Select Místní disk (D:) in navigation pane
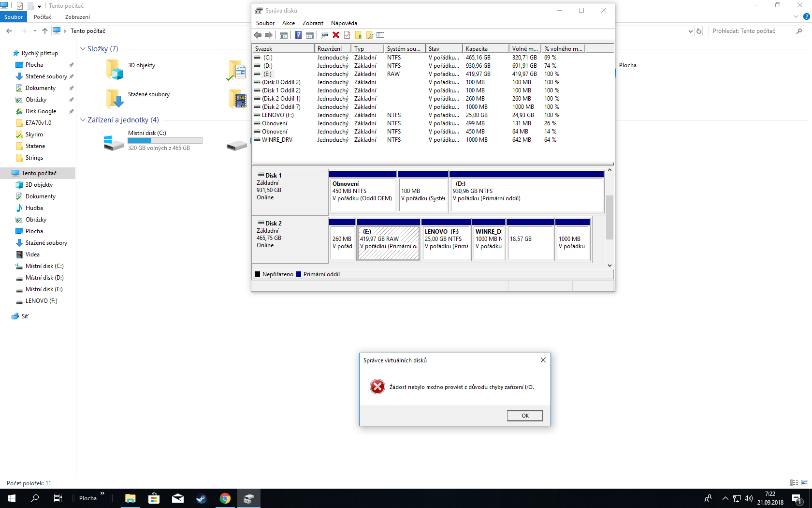This screenshot has width=812, height=508. pyautogui.click(x=44, y=278)
